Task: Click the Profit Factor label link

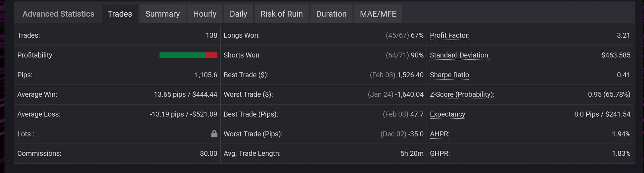Action: pos(449,35)
